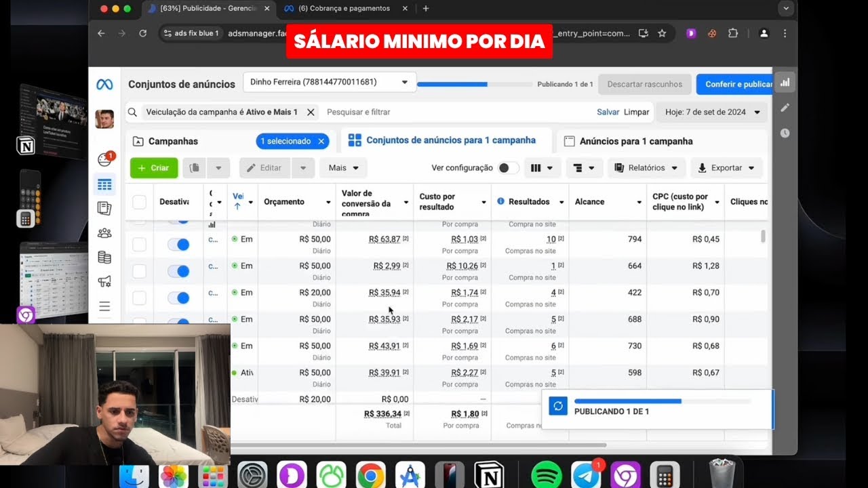Open the breakdown rows dropdown
Screen dimensions: 868x488
(583, 168)
